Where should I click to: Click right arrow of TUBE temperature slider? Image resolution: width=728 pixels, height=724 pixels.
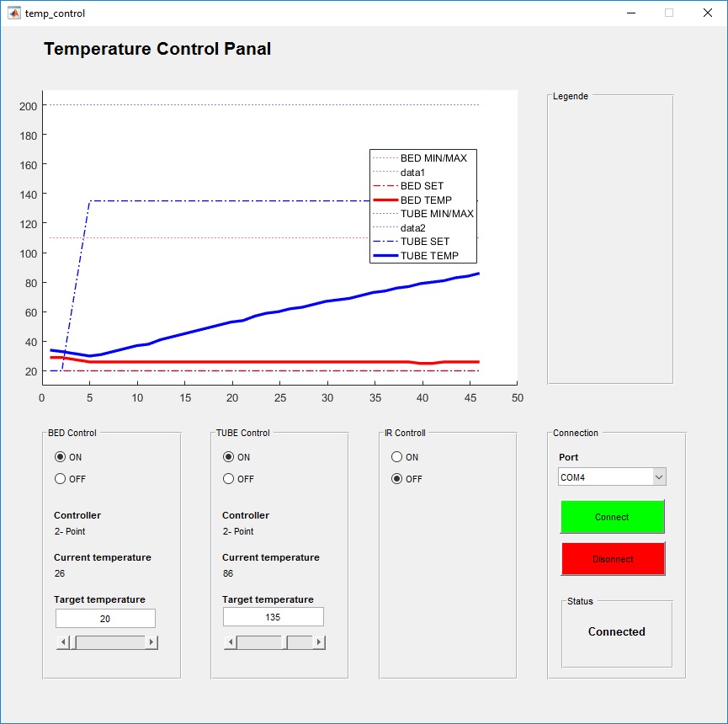click(x=319, y=642)
